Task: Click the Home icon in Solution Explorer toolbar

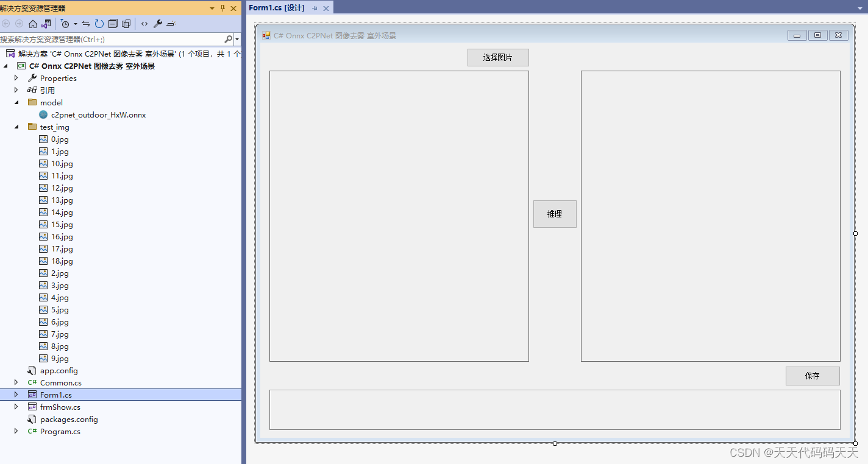Action: pos(32,23)
